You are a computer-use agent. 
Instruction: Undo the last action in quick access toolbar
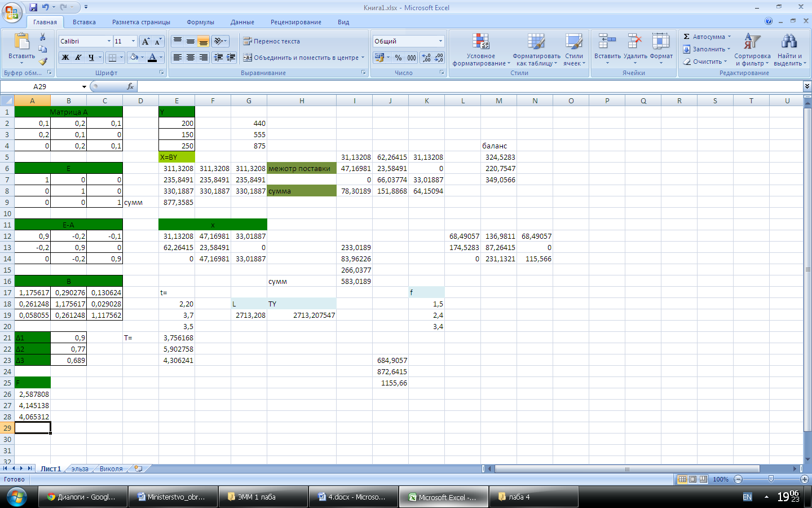click(45, 7)
